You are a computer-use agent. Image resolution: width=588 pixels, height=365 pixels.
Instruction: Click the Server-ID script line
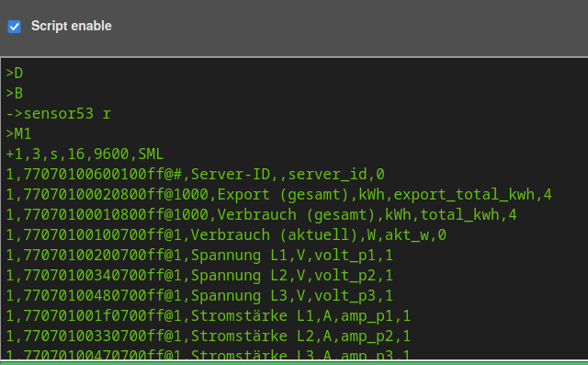[196, 175]
